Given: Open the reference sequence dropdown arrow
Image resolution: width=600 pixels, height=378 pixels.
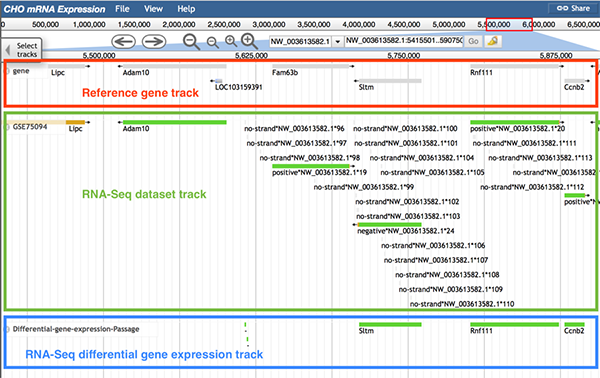Looking at the screenshot, I should (338, 41).
